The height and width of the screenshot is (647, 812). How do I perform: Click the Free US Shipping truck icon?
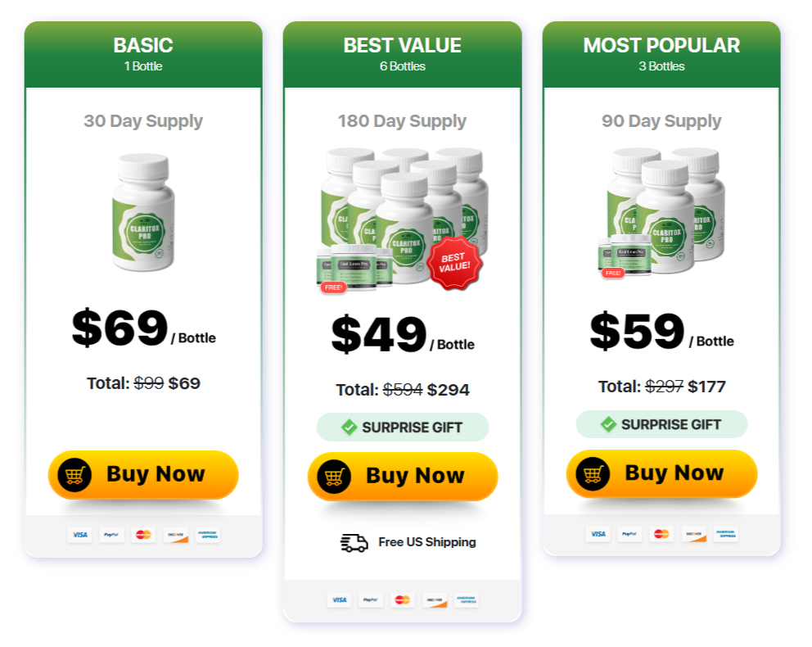(x=354, y=542)
